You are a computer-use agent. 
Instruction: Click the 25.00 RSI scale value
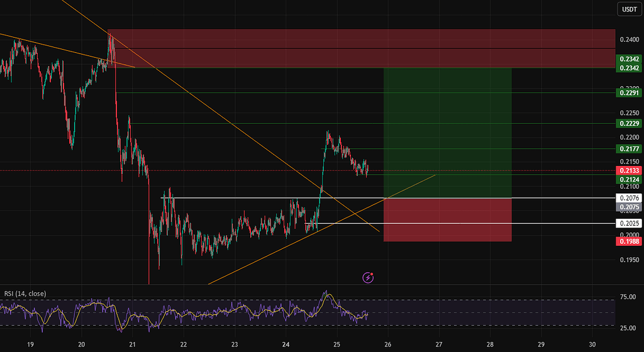[x=628, y=328]
